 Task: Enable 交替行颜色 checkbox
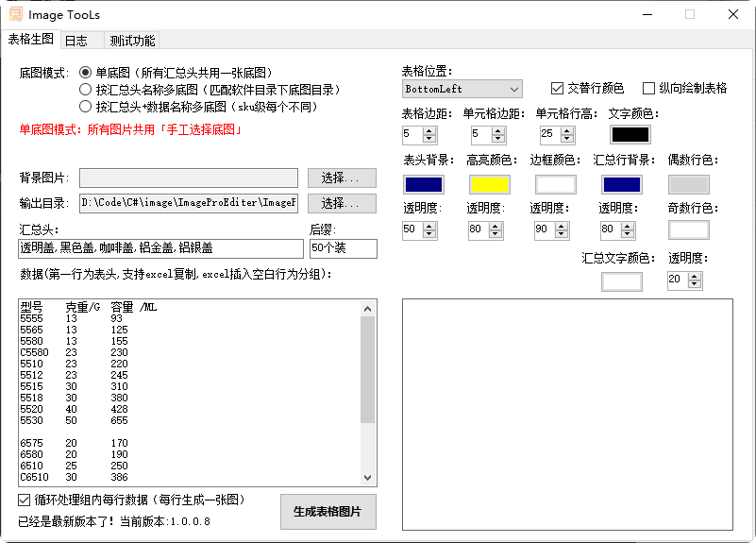coord(557,88)
